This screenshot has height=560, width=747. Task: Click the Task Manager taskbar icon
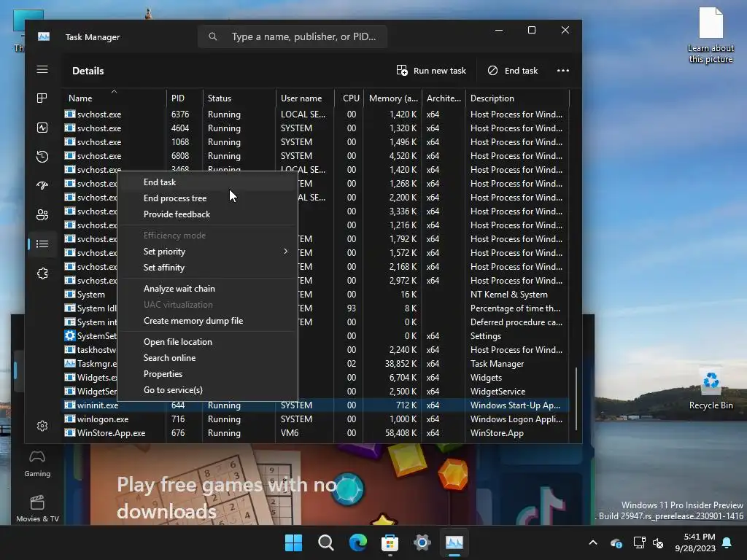[454, 542]
